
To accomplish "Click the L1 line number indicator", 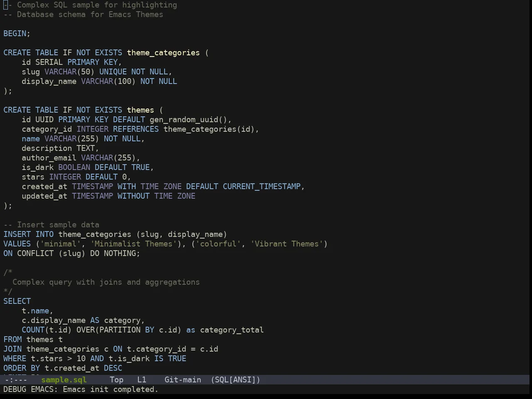I will tap(142, 379).
